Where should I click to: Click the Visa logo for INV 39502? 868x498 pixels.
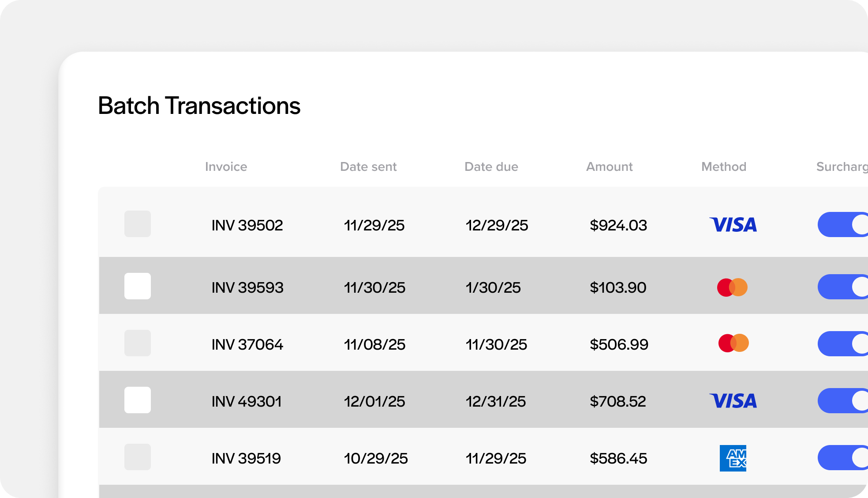click(733, 225)
